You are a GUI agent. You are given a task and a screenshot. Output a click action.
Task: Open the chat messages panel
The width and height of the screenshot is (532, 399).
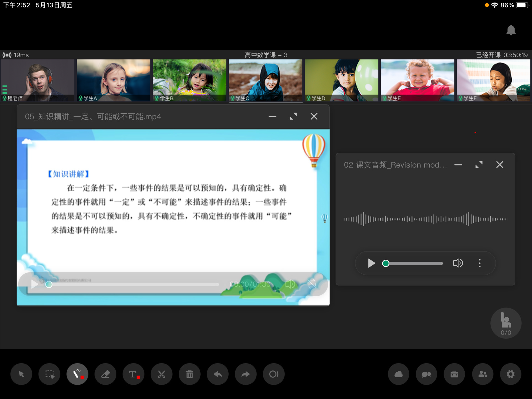[x=426, y=374]
